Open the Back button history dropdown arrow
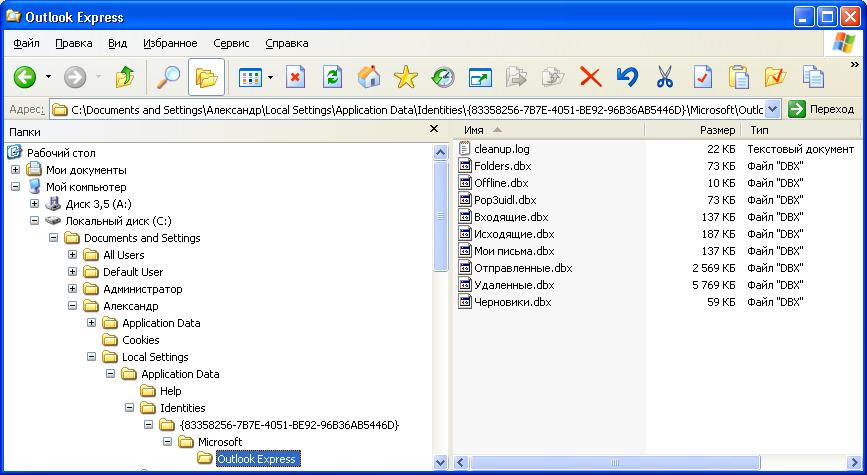Image resolution: width=867 pixels, height=475 pixels. pyautogui.click(x=48, y=77)
